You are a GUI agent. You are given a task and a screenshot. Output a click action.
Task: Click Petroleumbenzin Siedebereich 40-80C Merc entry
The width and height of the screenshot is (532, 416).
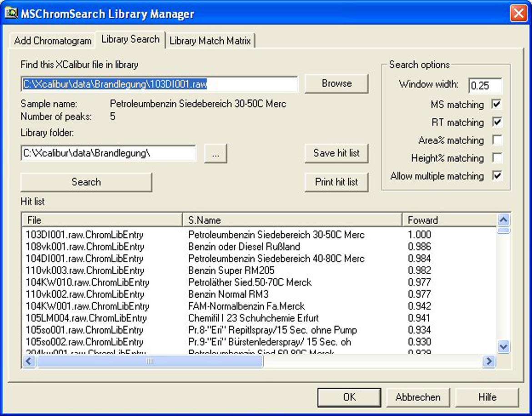click(x=276, y=259)
